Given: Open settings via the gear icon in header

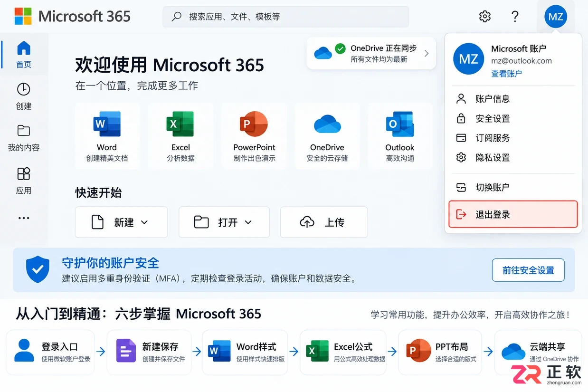Looking at the screenshot, I should click(x=485, y=17).
